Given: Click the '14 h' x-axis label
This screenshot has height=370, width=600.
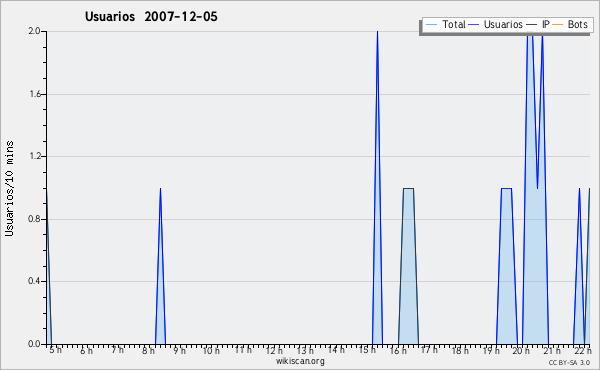Looking at the screenshot, I should (x=336, y=350).
